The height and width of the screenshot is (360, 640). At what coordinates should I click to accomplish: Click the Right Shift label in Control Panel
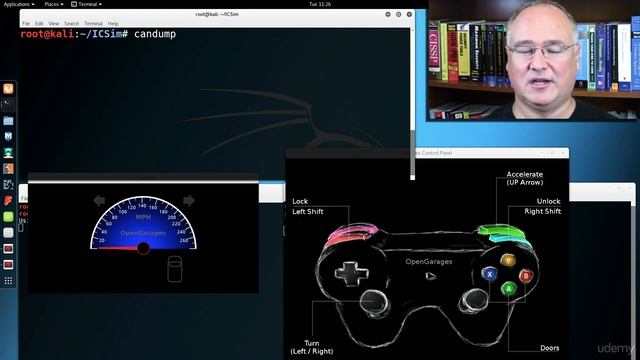click(543, 211)
